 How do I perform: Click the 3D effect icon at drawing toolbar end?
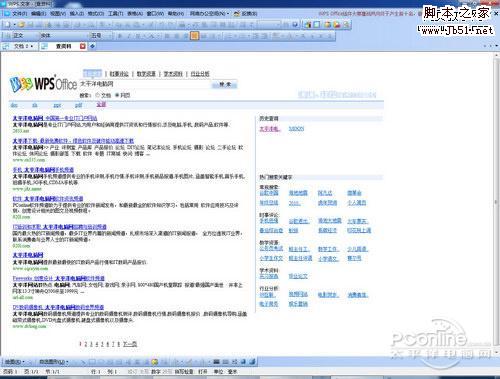pos(252,362)
